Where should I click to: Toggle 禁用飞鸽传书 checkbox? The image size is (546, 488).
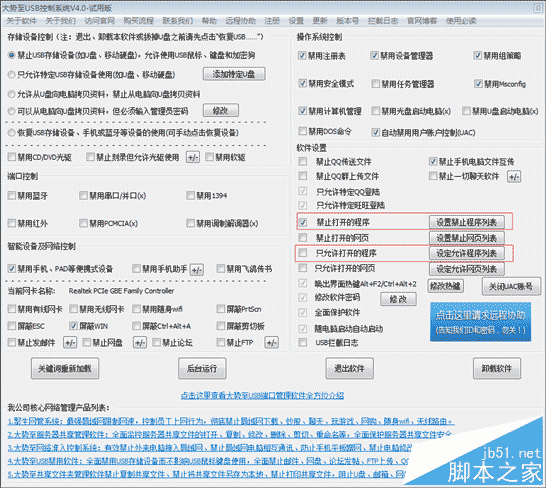coord(221,269)
